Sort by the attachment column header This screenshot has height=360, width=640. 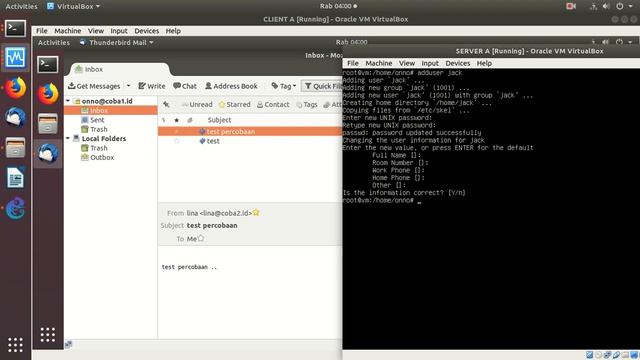coord(189,120)
